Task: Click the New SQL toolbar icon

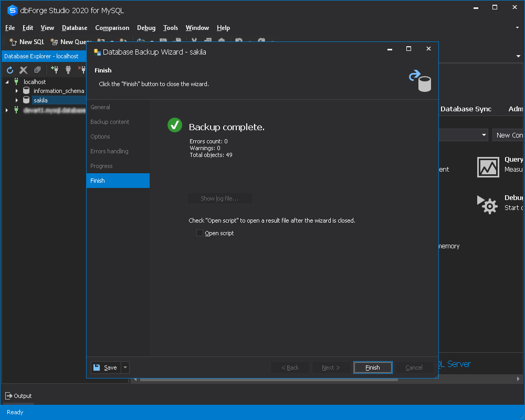Action: 13,42
